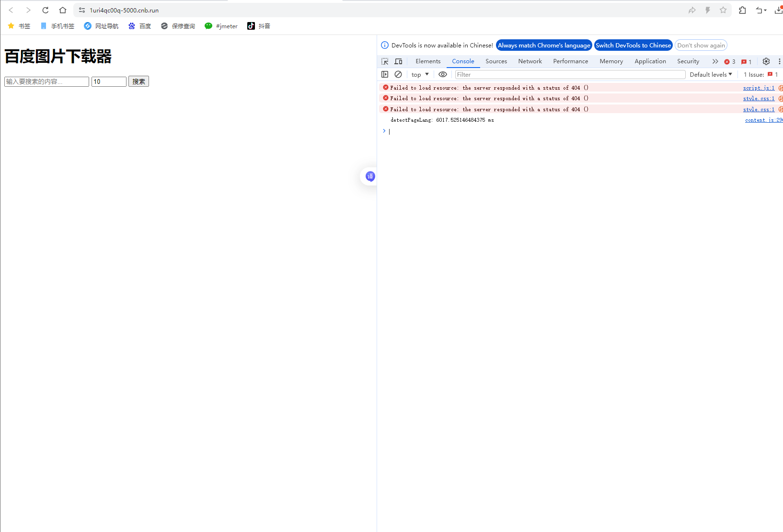Switch to the Console tab
This screenshot has width=783, height=532.
pos(463,61)
